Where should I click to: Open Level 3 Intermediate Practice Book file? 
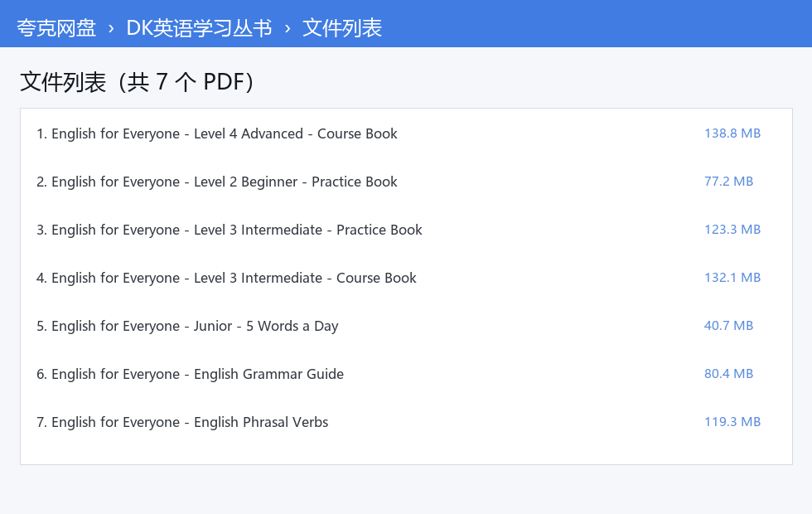coord(230,230)
